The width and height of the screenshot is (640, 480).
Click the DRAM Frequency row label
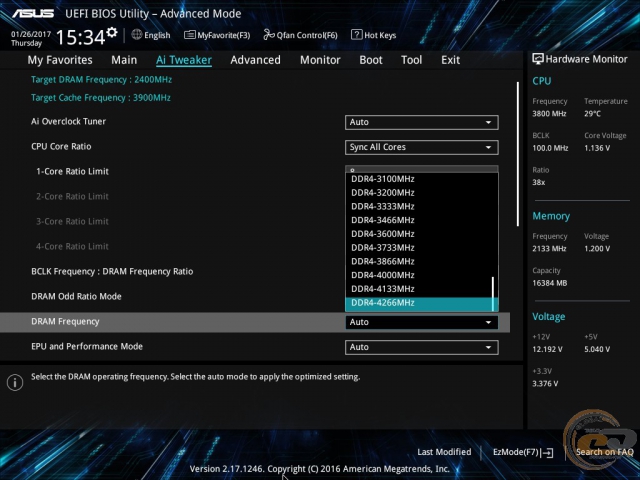pos(65,322)
